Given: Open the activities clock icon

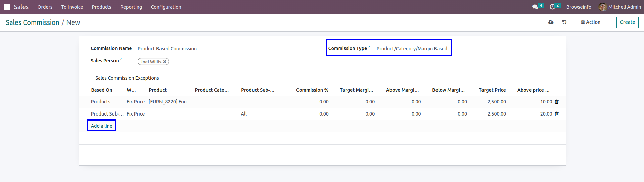Looking at the screenshot, I should [552, 7].
